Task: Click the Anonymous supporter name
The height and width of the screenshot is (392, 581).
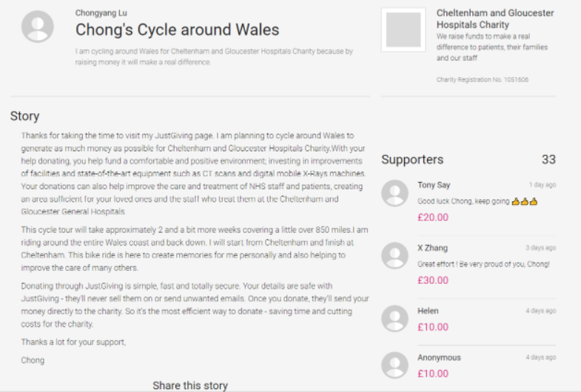Action: pyautogui.click(x=439, y=358)
